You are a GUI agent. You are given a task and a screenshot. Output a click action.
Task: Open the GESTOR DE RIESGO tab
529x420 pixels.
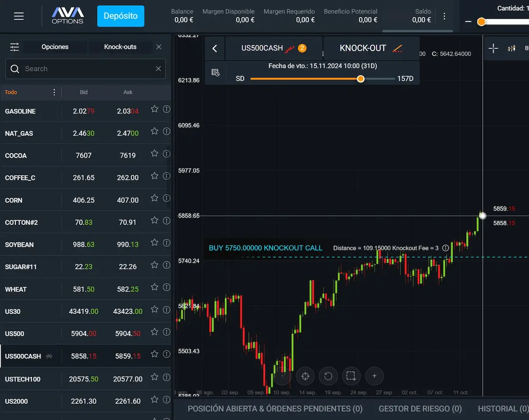(420, 409)
